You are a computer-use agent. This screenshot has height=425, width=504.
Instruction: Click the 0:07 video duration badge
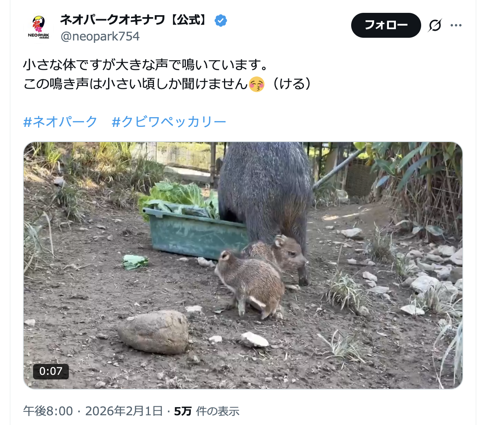51,371
